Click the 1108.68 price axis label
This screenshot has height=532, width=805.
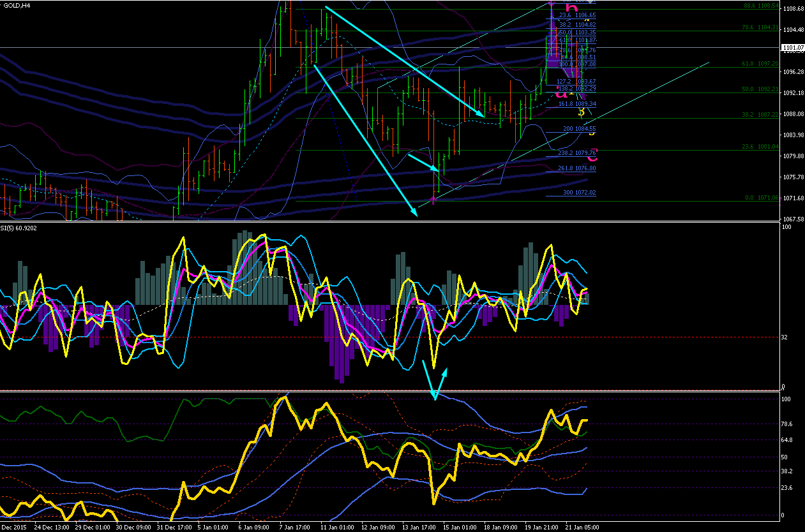tap(793, 9)
